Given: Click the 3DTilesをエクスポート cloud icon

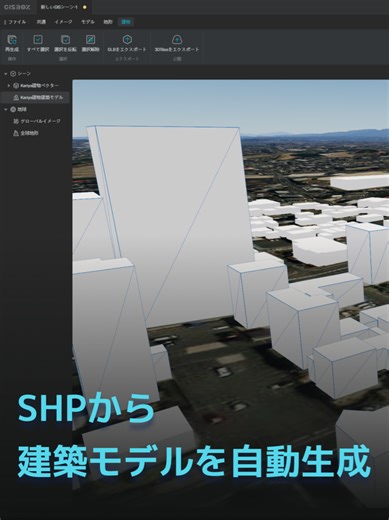Looking at the screenshot, I should click(x=177, y=40).
